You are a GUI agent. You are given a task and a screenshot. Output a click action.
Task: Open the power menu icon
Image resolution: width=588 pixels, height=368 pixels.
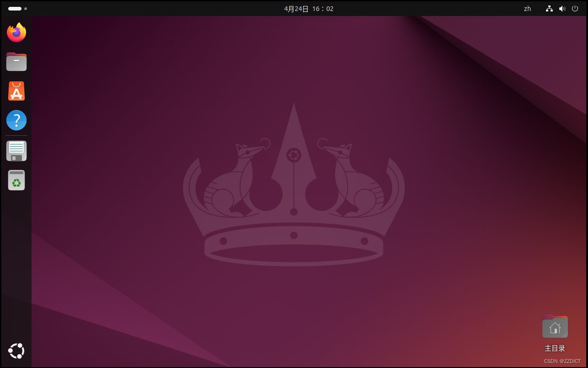(575, 9)
